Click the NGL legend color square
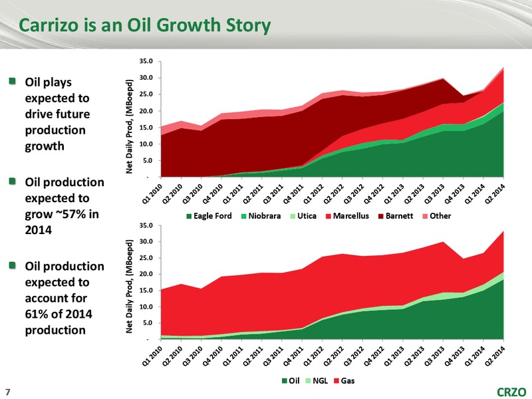This screenshot has width=532, height=399. pos(308,381)
